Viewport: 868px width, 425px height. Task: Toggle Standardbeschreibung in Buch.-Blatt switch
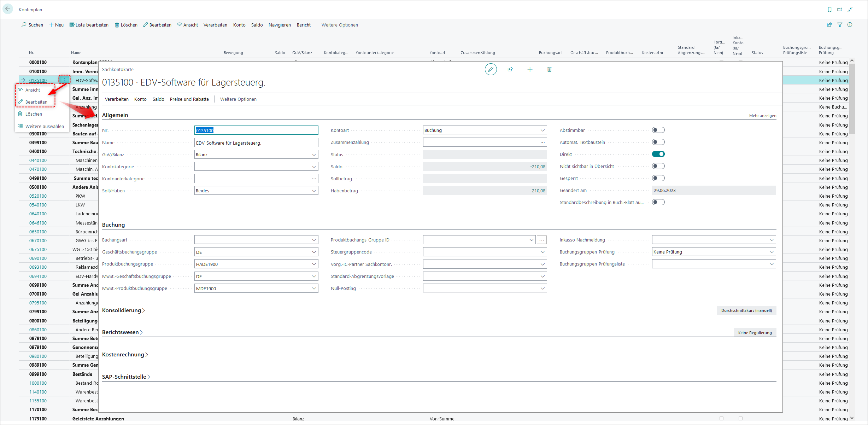point(658,202)
